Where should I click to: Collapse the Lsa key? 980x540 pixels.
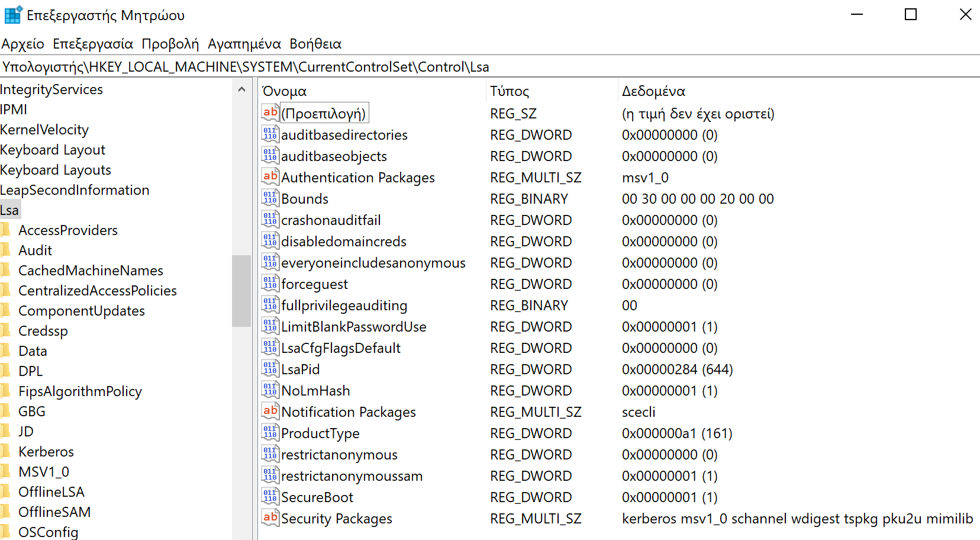[x=10, y=209]
